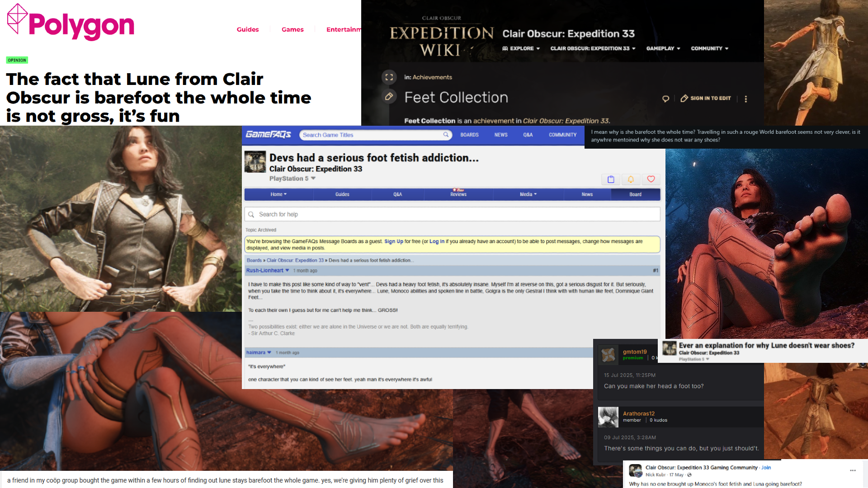
Task: Open the Arathoras12 username link
Action: tap(639, 413)
